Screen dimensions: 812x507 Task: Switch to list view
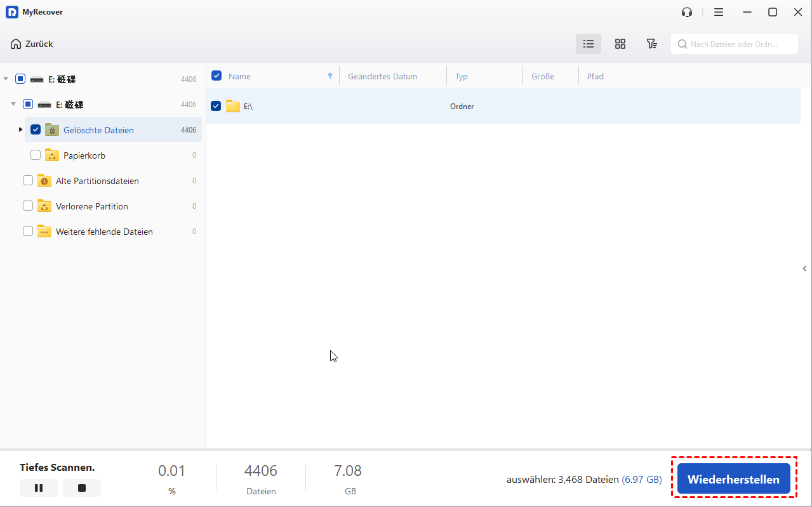tap(589, 44)
